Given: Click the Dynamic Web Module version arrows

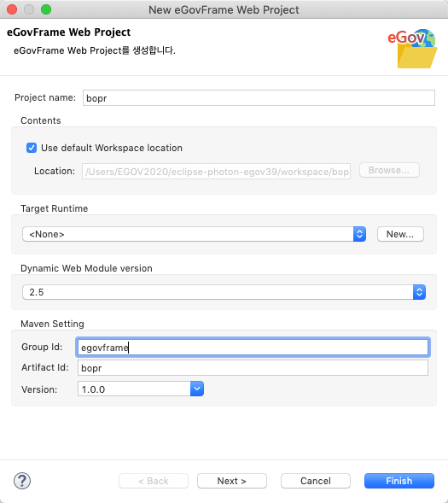Looking at the screenshot, I should 419,292.
